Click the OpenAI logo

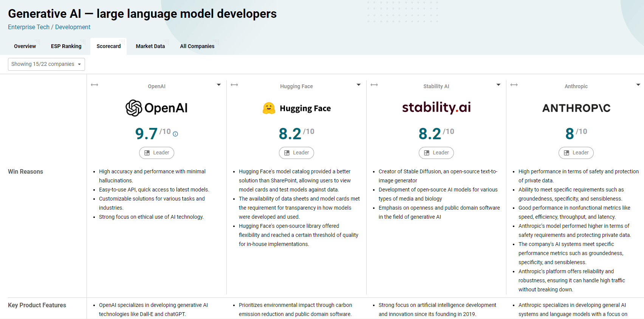(x=156, y=108)
